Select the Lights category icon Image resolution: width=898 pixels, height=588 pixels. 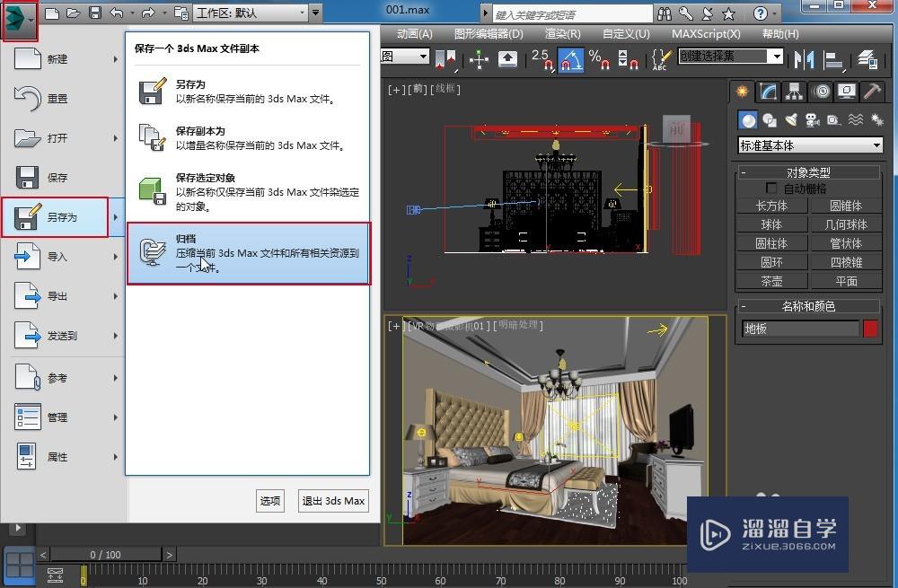point(791,120)
